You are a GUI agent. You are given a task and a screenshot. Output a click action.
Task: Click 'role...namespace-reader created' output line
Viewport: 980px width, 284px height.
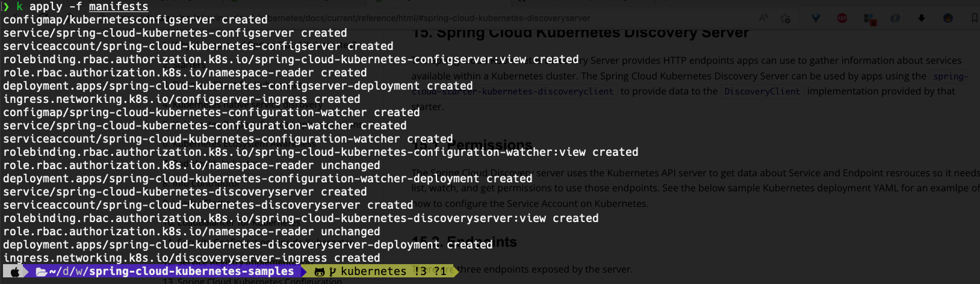[185, 73]
